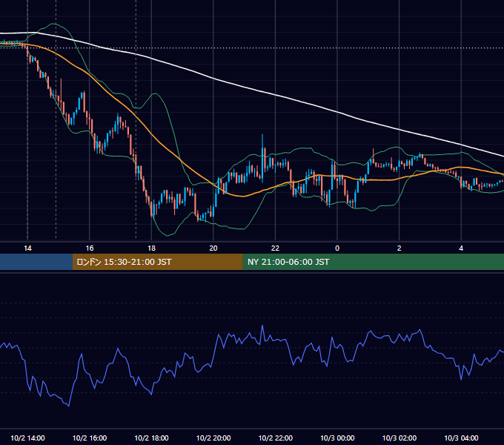Click the 4 hour label on price chart axis
The height and width of the screenshot is (445, 504).
pos(461,248)
